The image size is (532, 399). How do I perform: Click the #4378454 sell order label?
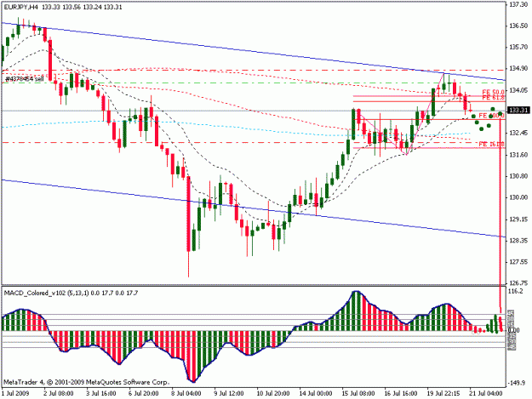(25, 78)
